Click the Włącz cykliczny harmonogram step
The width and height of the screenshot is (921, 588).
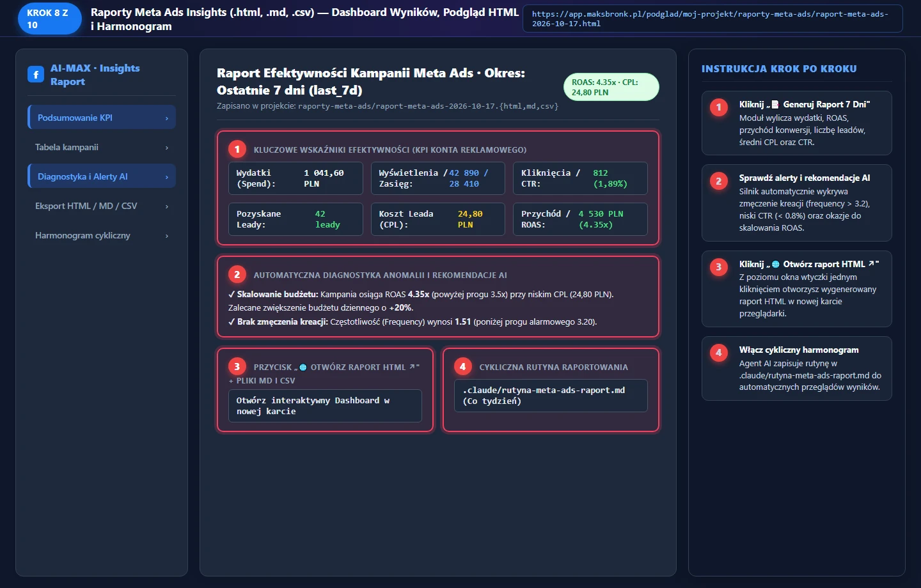pos(796,368)
